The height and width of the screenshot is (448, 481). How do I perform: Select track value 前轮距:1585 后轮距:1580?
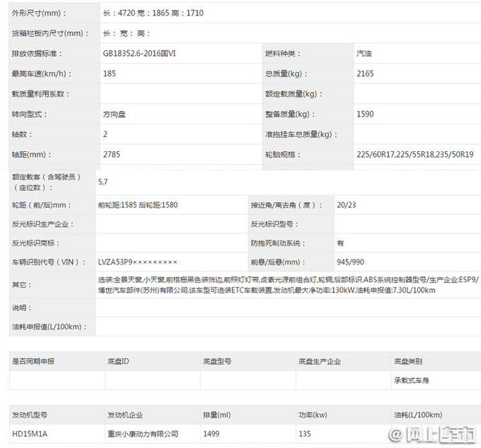coord(138,205)
